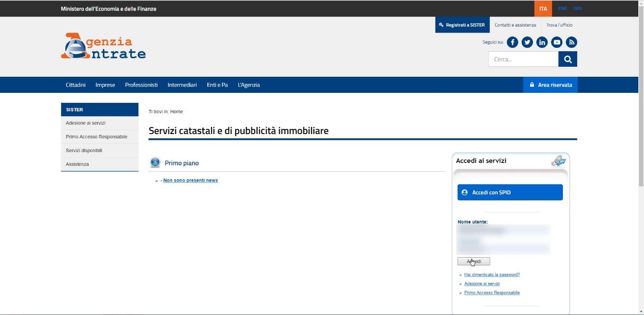Viewport: 644px width, 315px height.
Task: Click the magnifier search button
Action: [568, 59]
